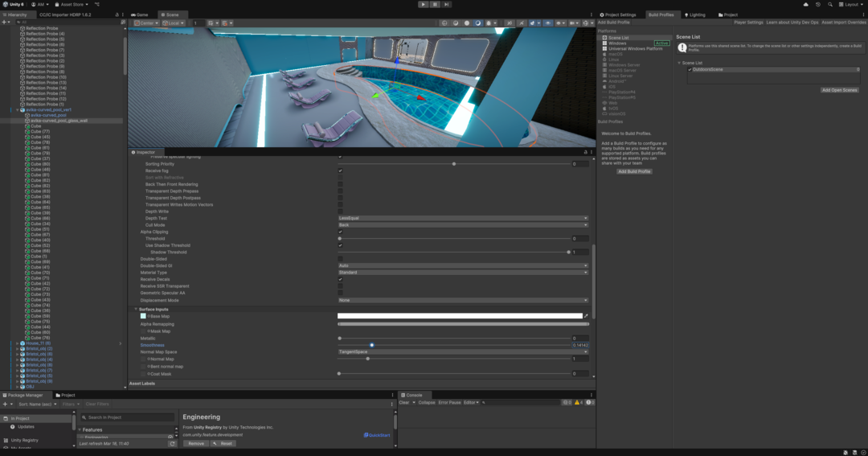The width and height of the screenshot is (868, 456).
Task: Click Search in Project field
Action: 127,417
